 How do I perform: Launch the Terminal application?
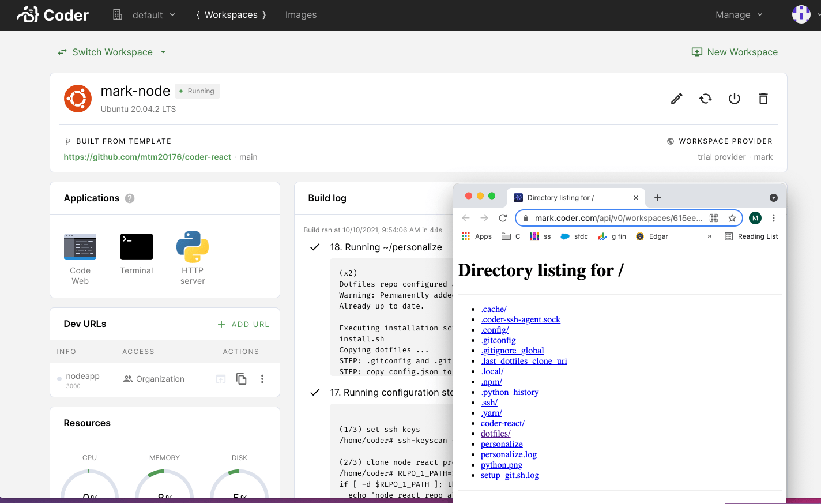coord(137,254)
